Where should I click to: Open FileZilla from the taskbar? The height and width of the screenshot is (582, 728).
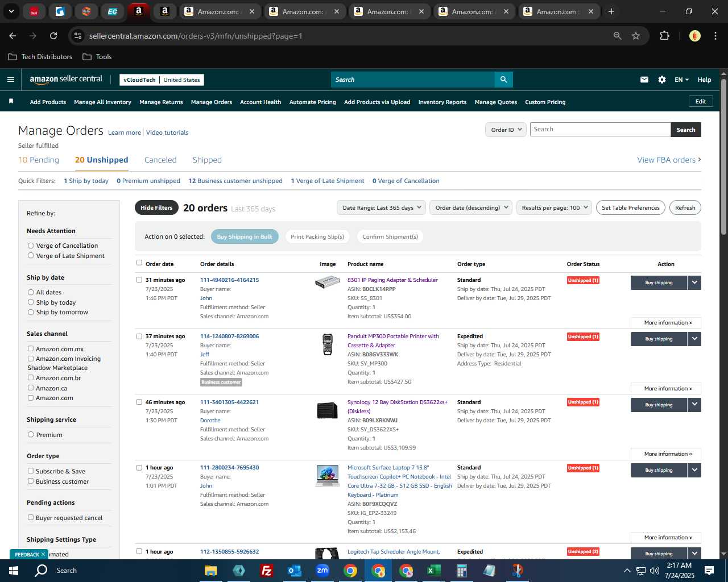(266, 571)
